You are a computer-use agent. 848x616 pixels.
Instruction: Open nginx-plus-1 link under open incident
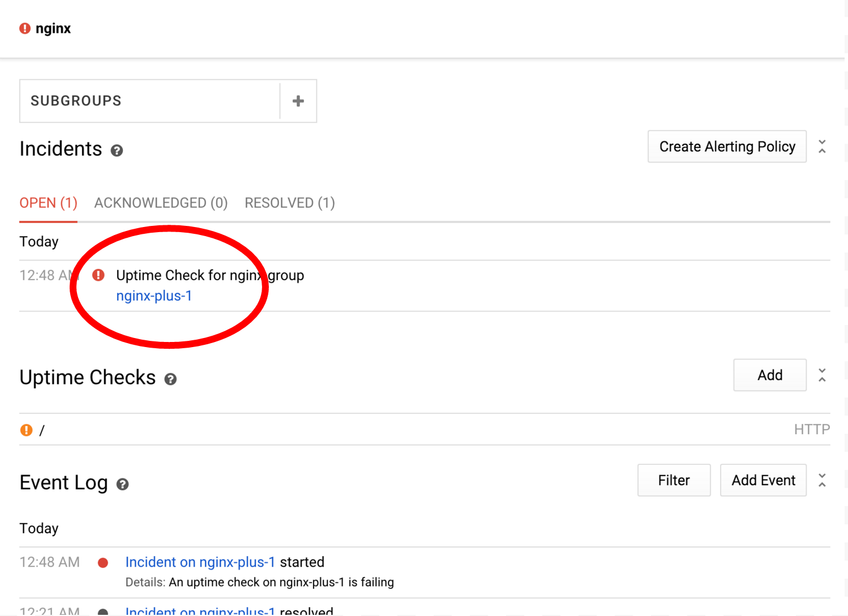[154, 296]
